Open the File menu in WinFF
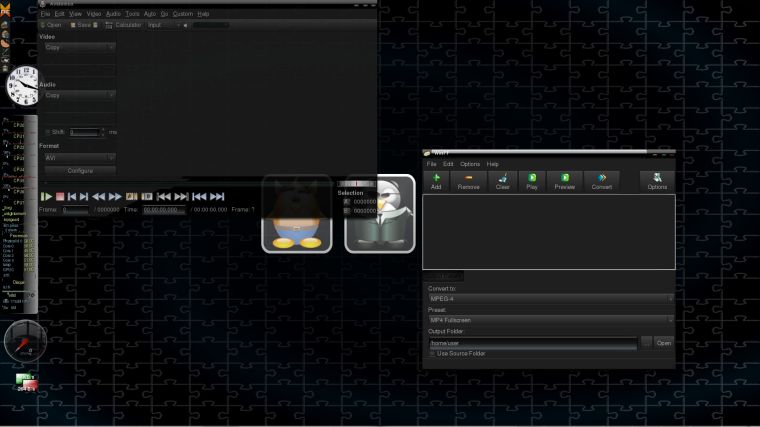Image resolution: width=760 pixels, height=427 pixels. [x=431, y=164]
